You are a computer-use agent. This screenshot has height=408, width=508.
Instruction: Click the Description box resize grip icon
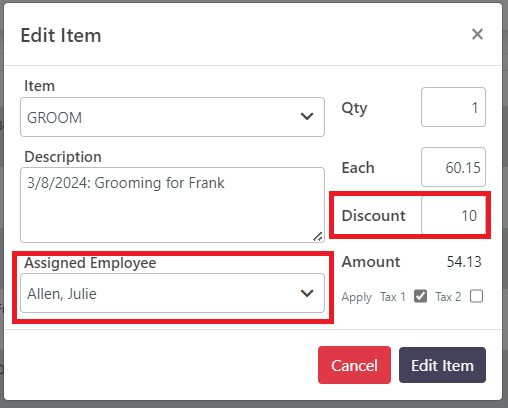click(318, 236)
